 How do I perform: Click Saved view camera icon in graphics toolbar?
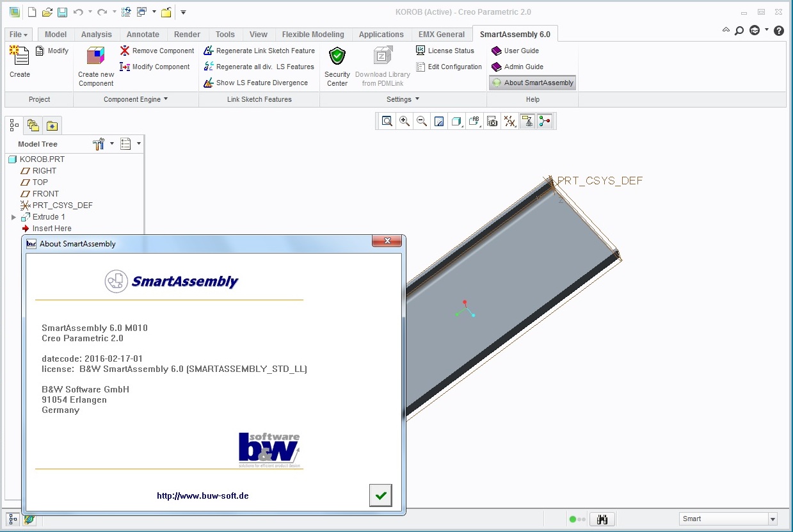coord(492,121)
